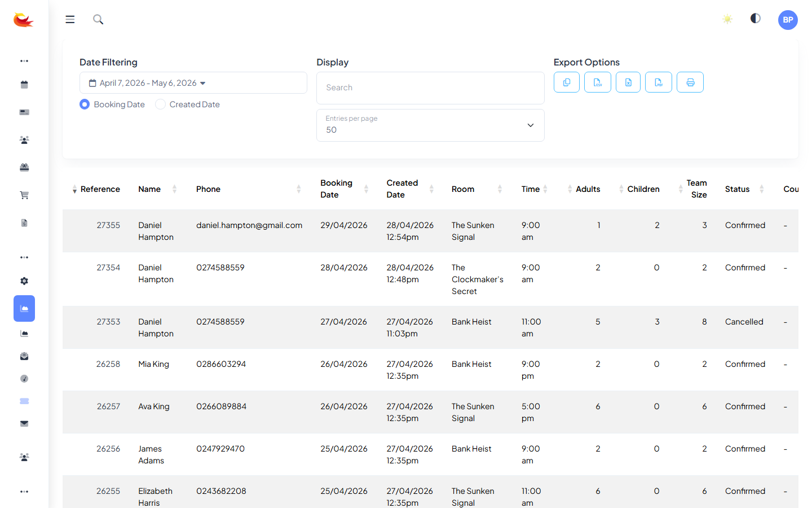Viewport: 812px width, 508px height.
Task: Click booking date 29/04/2026
Action: click(344, 225)
